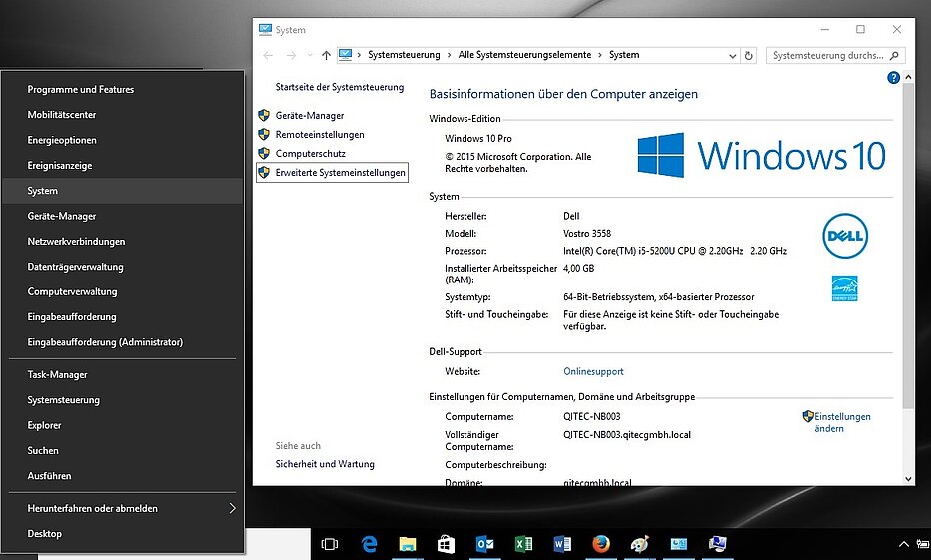
Task: Click the forward navigation arrow
Action: (x=291, y=55)
